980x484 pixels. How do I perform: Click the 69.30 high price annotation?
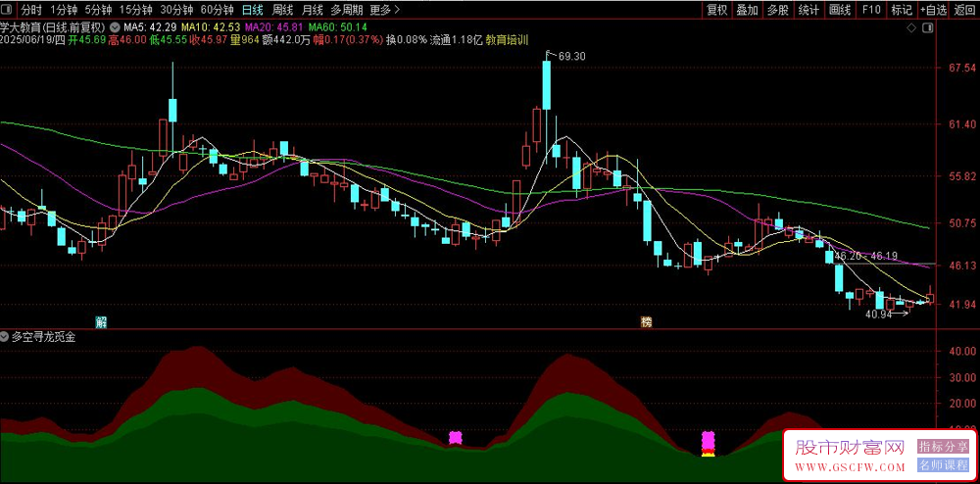point(572,56)
